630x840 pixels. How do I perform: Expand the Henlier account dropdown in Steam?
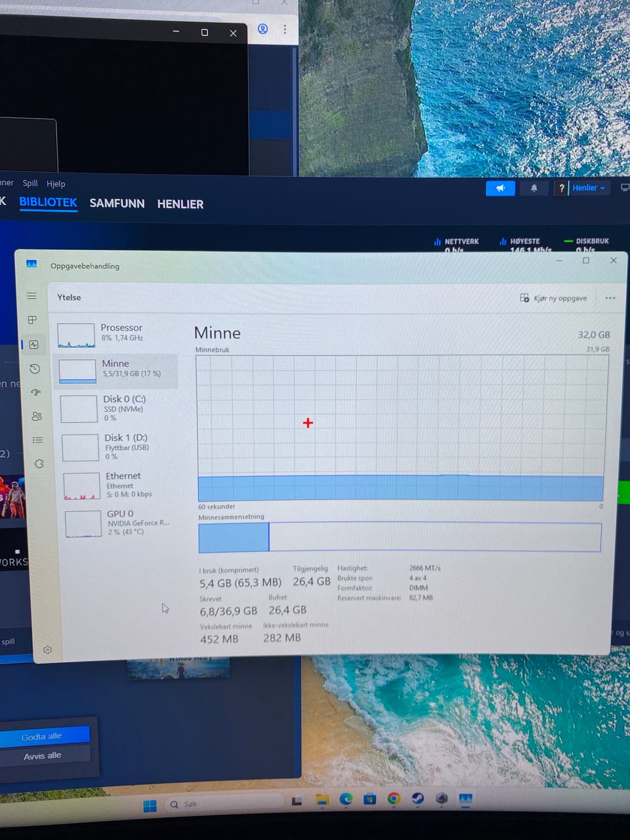click(x=589, y=188)
